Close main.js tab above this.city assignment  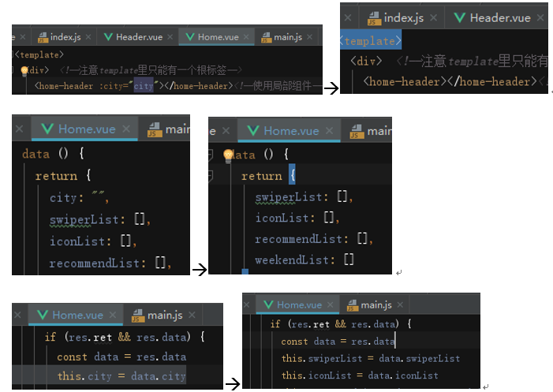click(192, 315)
